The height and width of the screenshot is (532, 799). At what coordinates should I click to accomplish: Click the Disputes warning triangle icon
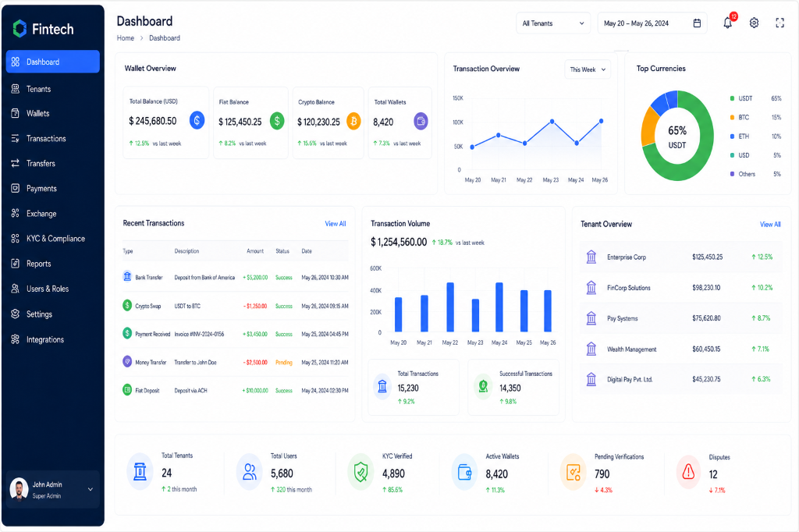point(688,472)
